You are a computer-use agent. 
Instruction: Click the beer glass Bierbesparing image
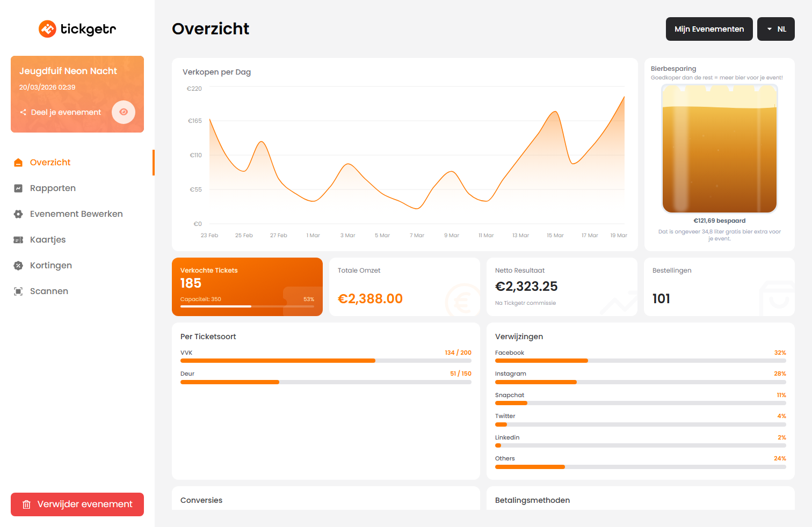719,149
